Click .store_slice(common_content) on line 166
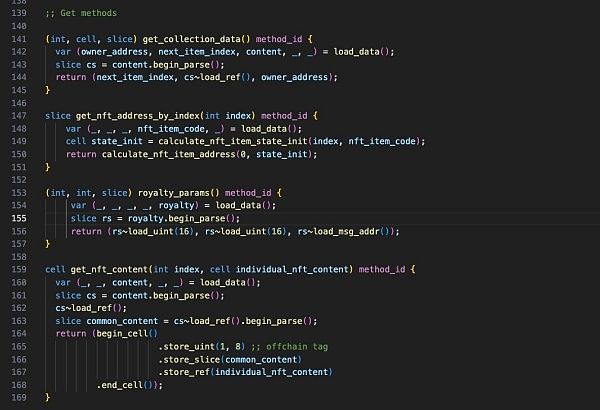600x410 pixels. point(230,359)
